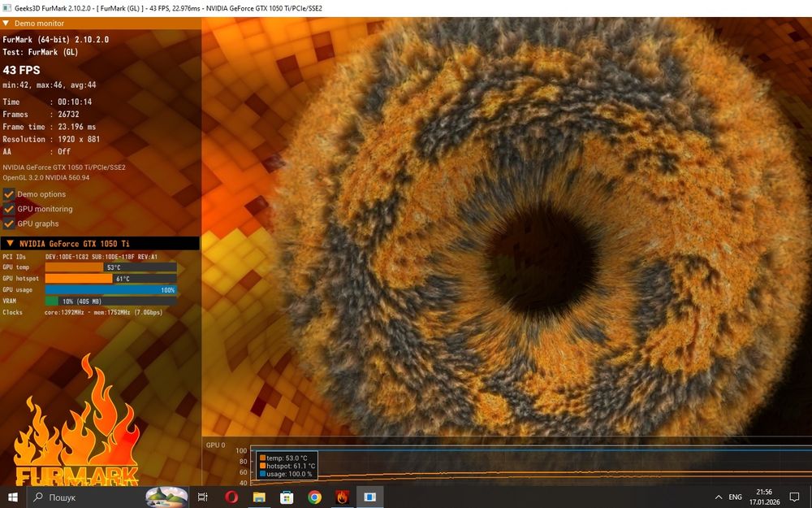Toggle the GPU monitoring checkbox

pos(9,209)
